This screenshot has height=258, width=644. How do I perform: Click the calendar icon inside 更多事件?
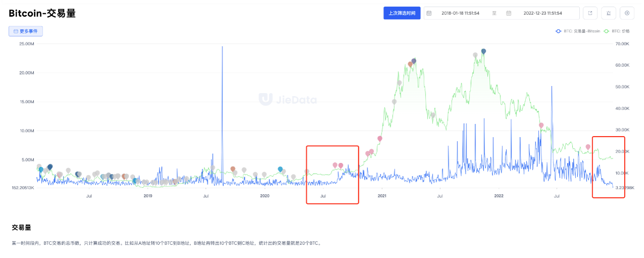point(16,31)
